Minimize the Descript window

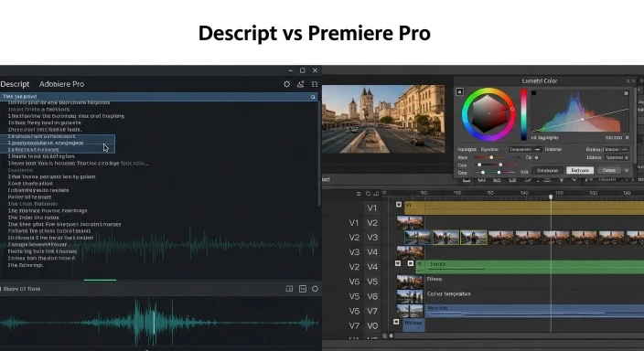point(290,70)
